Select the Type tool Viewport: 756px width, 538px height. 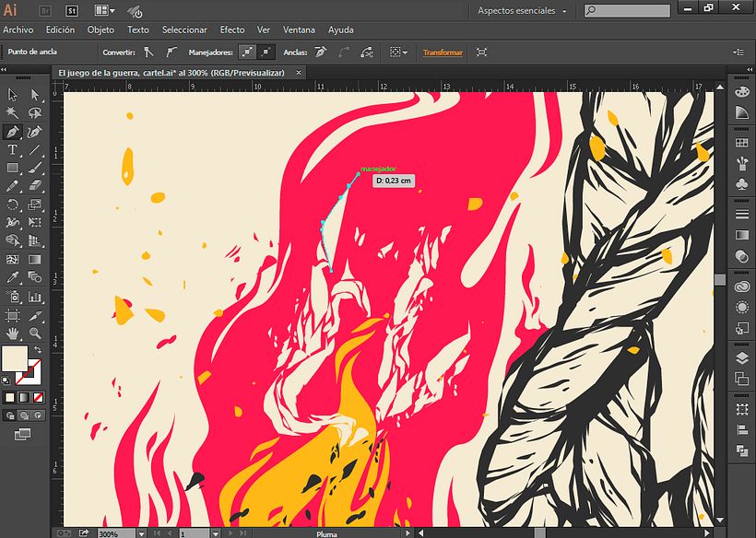click(13, 149)
